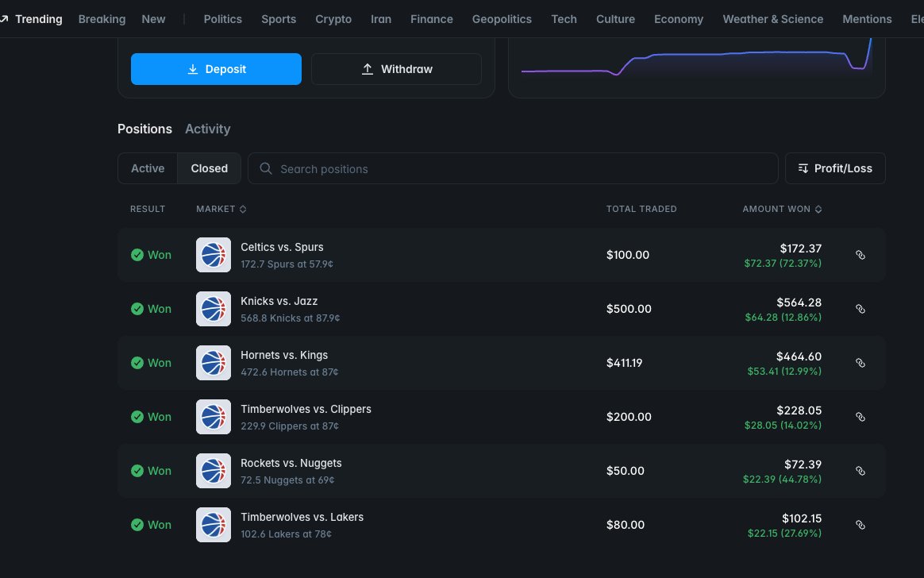Open the Profit/Loss sort dropdown
This screenshot has height=578, width=924.
pos(835,168)
